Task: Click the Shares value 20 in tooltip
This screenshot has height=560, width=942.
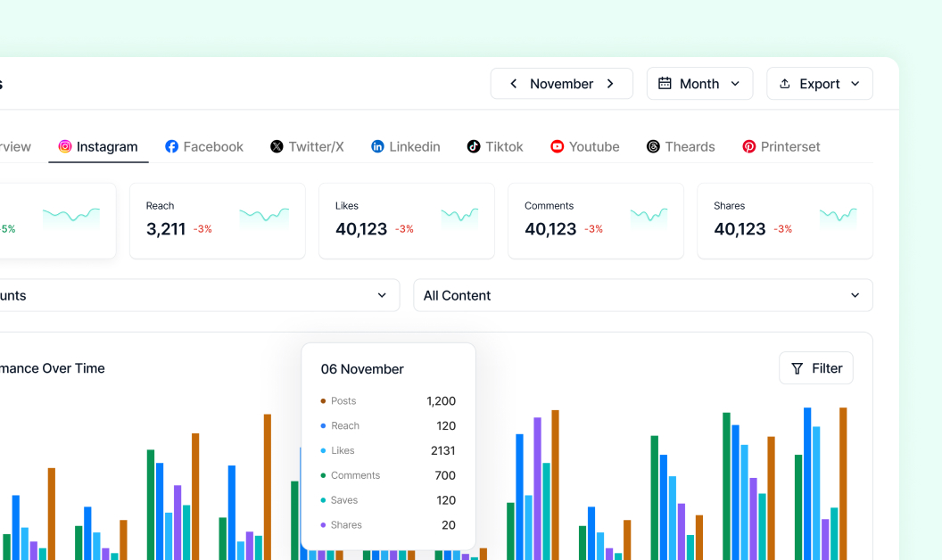Action: [x=449, y=525]
